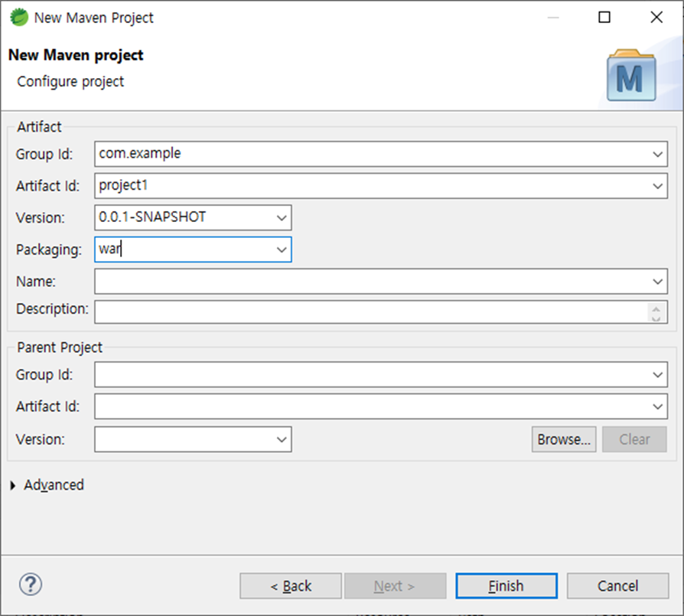Click the Finish button
This screenshot has width=684, height=616.
coord(506,586)
